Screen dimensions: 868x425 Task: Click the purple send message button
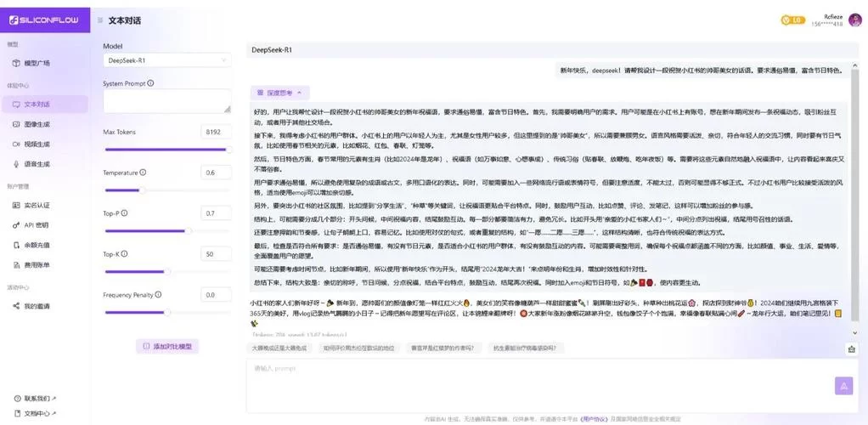point(843,386)
